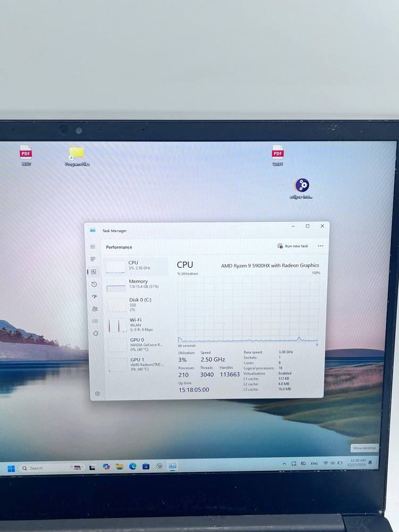Expand the hamburger navigation menu

point(93,247)
